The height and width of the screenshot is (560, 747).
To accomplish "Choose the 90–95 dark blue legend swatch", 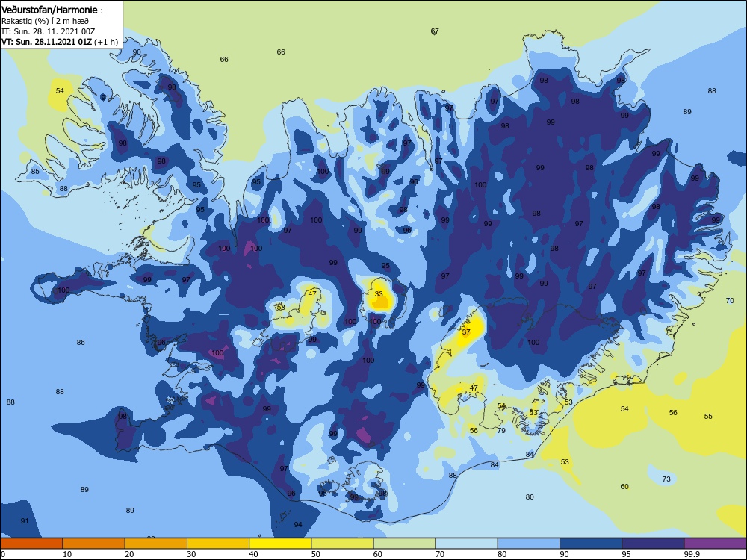I will (x=591, y=544).
